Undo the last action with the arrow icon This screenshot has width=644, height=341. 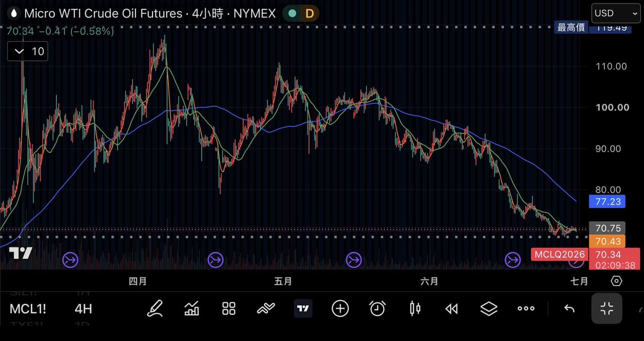569,309
